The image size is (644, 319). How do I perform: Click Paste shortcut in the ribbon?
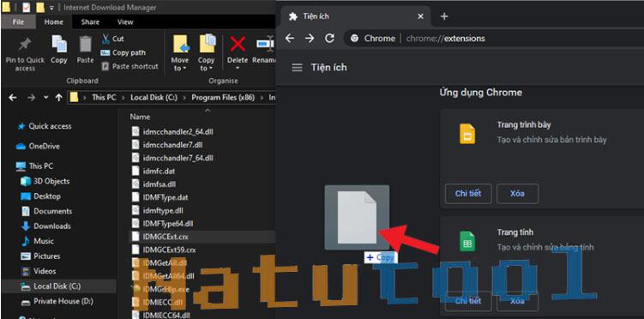pyautogui.click(x=129, y=66)
